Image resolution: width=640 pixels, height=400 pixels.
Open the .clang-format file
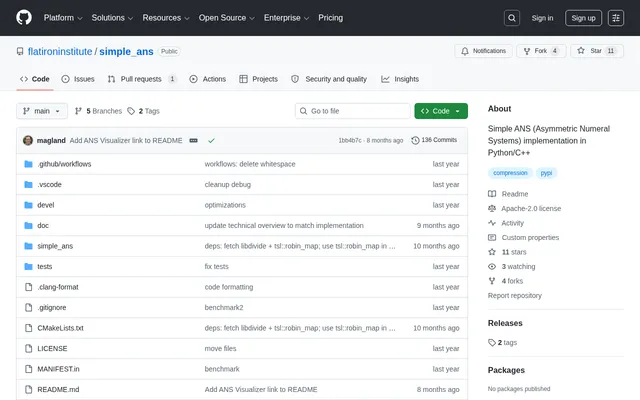point(58,287)
